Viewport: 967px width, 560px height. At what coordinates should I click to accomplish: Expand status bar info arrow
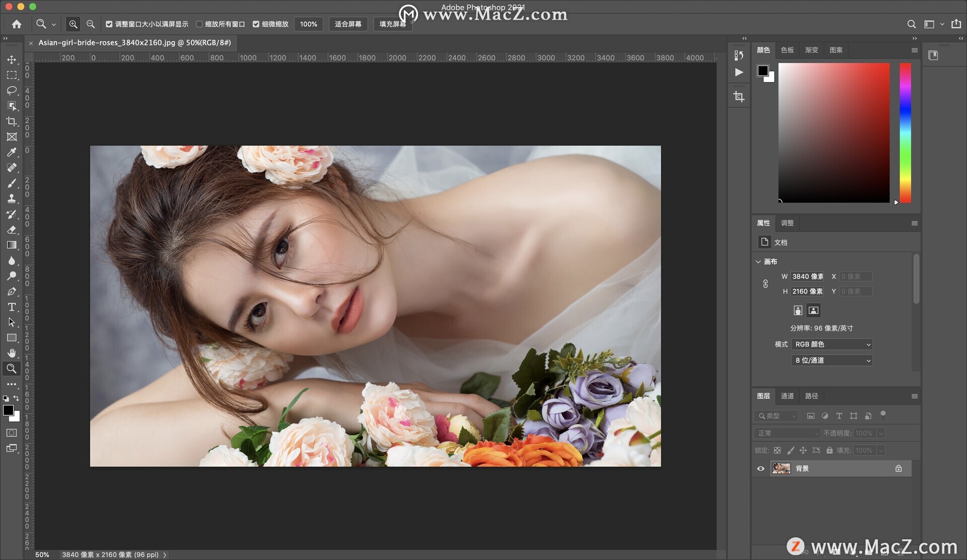tap(165, 555)
